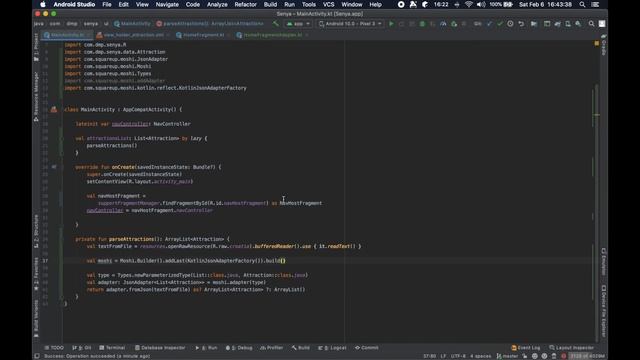Click the MainActivity breadcrumb in navigation bar

coord(132,24)
